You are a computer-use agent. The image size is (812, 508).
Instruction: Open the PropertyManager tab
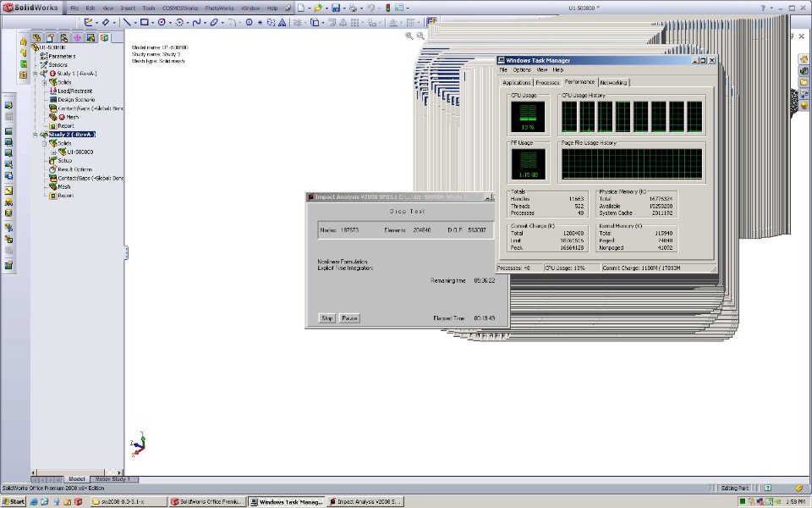(x=50, y=37)
